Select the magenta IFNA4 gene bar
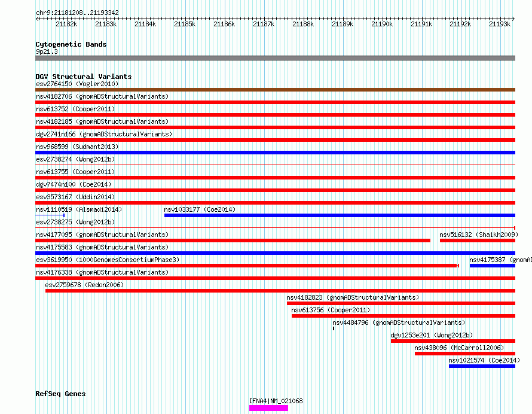The image size is (532, 414). (x=268, y=408)
